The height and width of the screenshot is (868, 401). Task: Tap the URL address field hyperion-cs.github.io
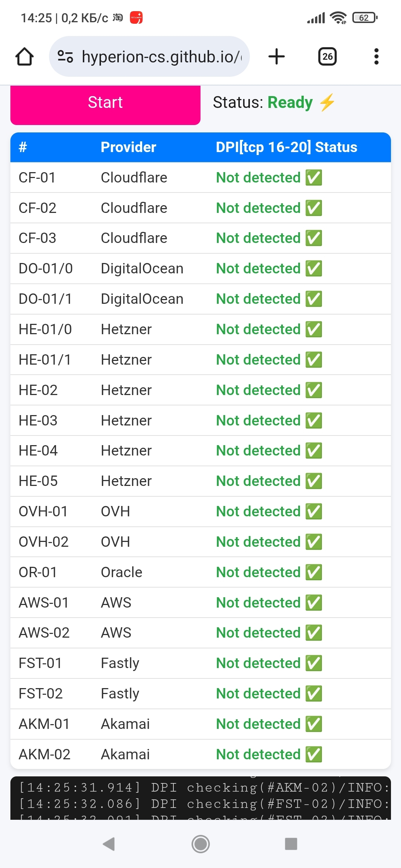(162, 57)
